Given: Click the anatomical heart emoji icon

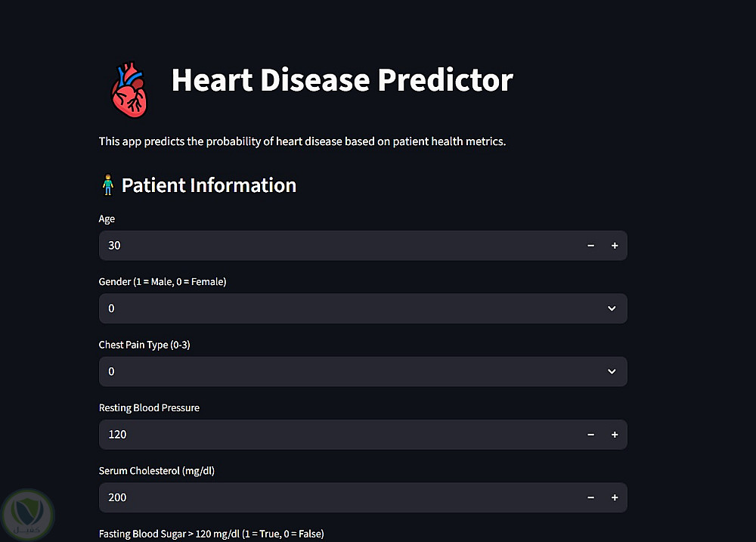Looking at the screenshot, I should (x=129, y=88).
